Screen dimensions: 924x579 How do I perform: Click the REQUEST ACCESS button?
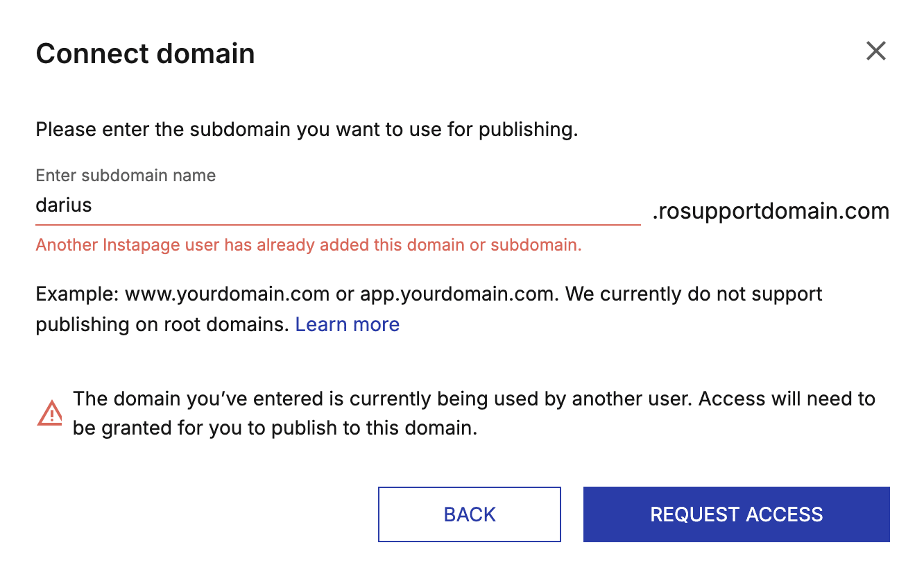pos(736,514)
